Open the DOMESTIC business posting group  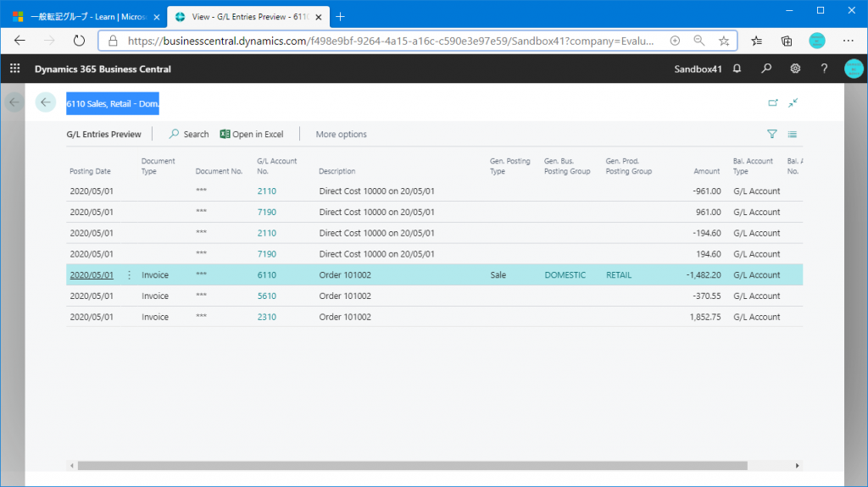tap(565, 275)
